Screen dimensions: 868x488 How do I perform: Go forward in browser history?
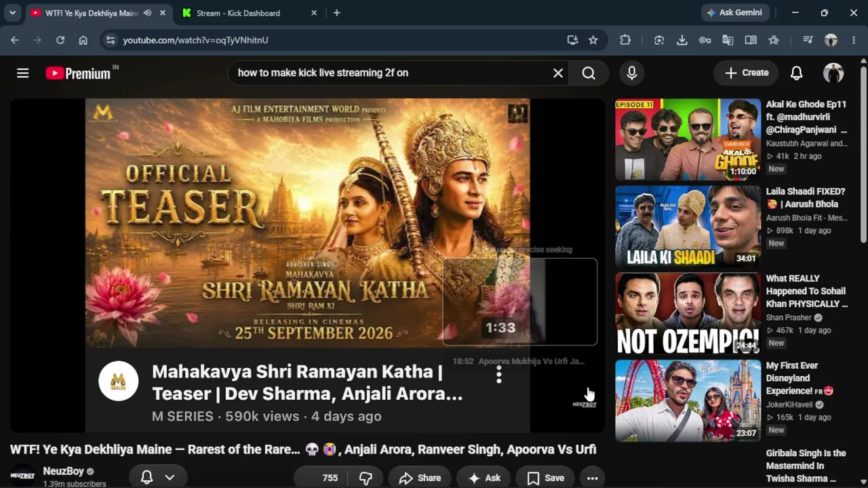[37, 40]
